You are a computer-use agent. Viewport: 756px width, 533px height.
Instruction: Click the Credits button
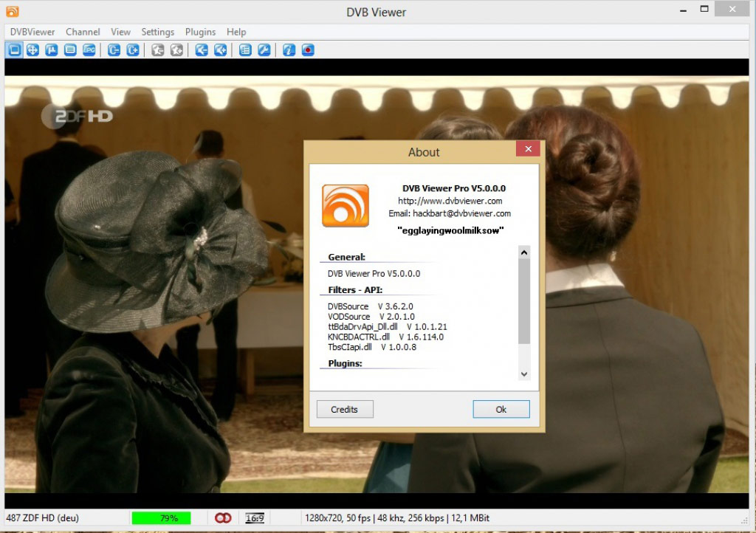tap(344, 409)
